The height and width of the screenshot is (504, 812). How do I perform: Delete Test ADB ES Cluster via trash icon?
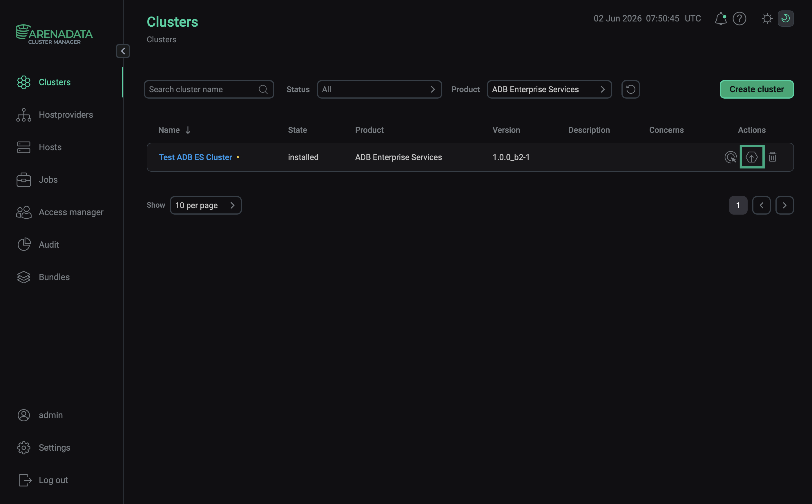tap(772, 157)
